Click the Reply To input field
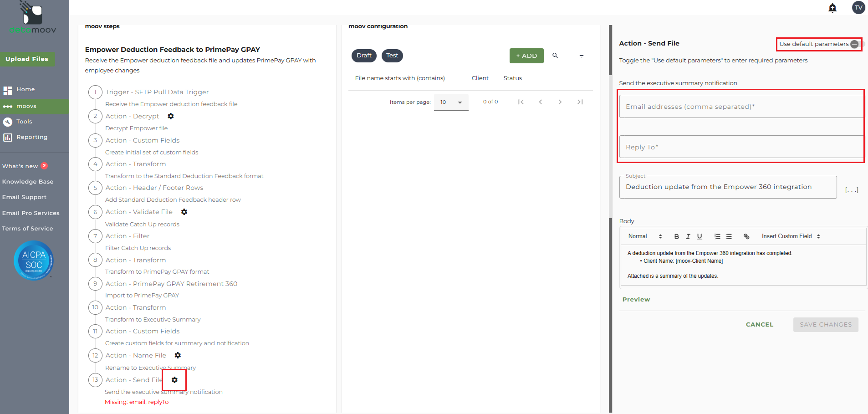The height and width of the screenshot is (414, 868). point(741,147)
